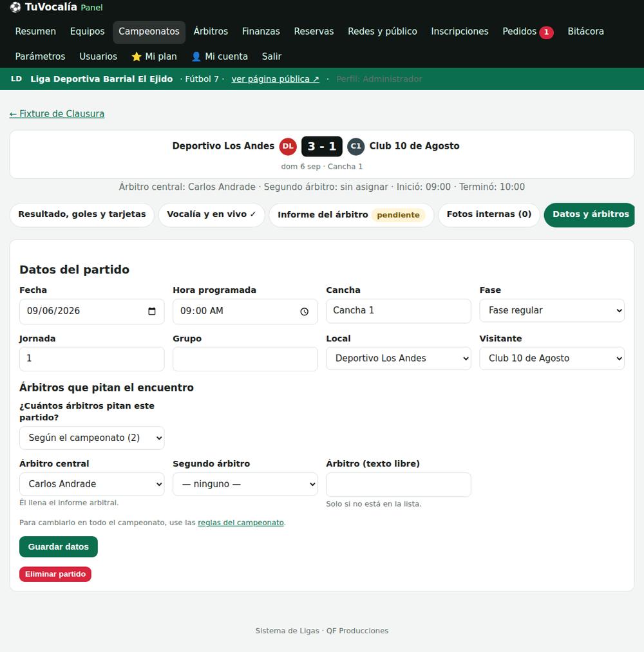Open the Árbitro central dropdown

(92, 484)
